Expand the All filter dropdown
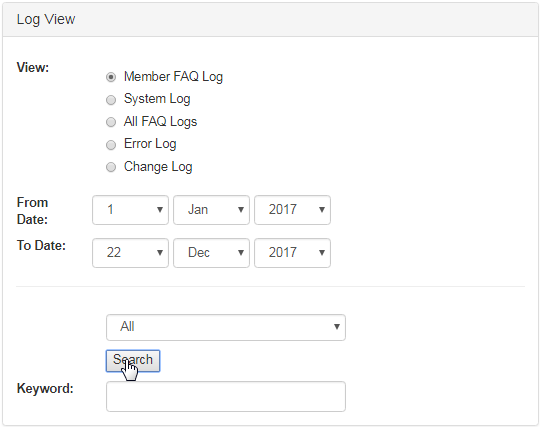The height and width of the screenshot is (427, 540). pyautogui.click(x=226, y=327)
